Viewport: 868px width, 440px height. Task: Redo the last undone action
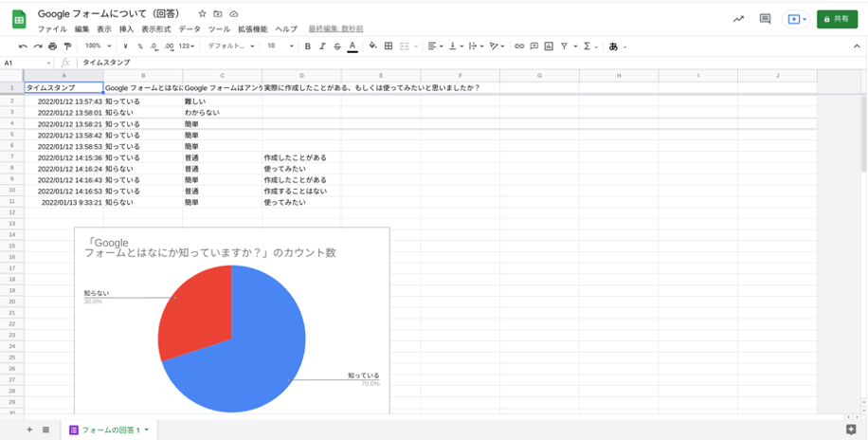point(38,46)
